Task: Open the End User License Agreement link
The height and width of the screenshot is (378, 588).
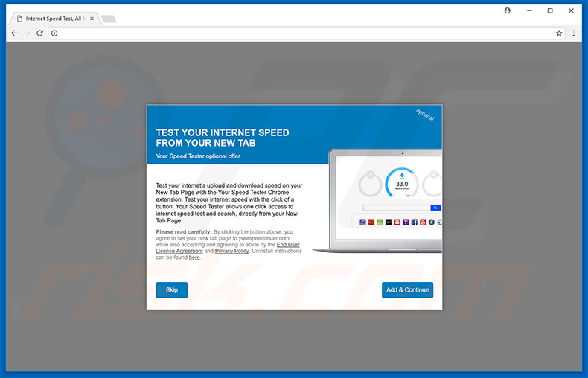Action: tap(228, 248)
